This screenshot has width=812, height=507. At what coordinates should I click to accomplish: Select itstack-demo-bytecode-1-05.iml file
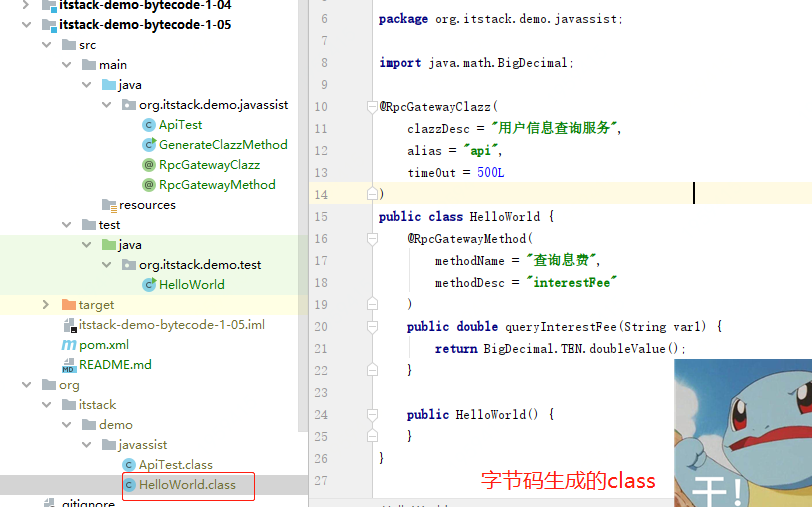pyautogui.click(x=171, y=325)
